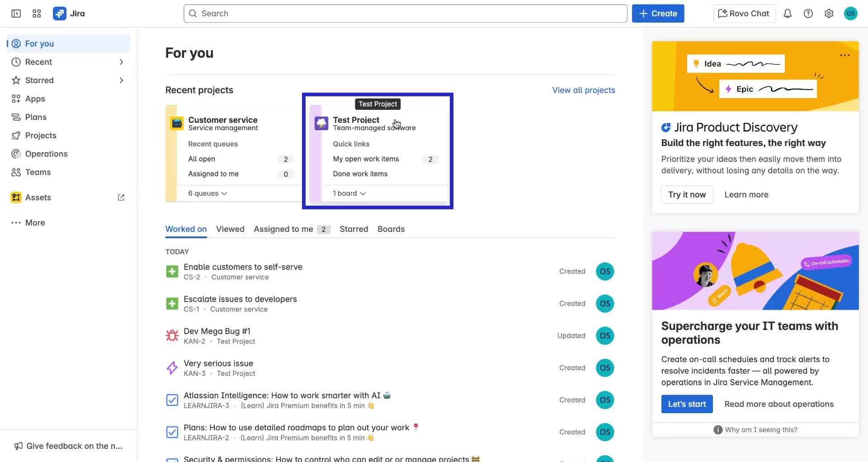Viewport: 868px width, 462px height.
Task: Expand the 6 queues dropdown
Action: click(208, 193)
